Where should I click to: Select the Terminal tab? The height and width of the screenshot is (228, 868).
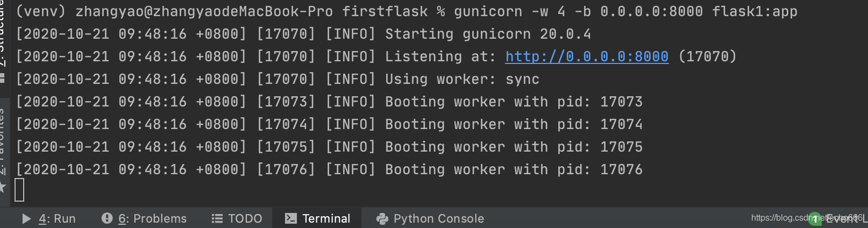click(x=317, y=218)
